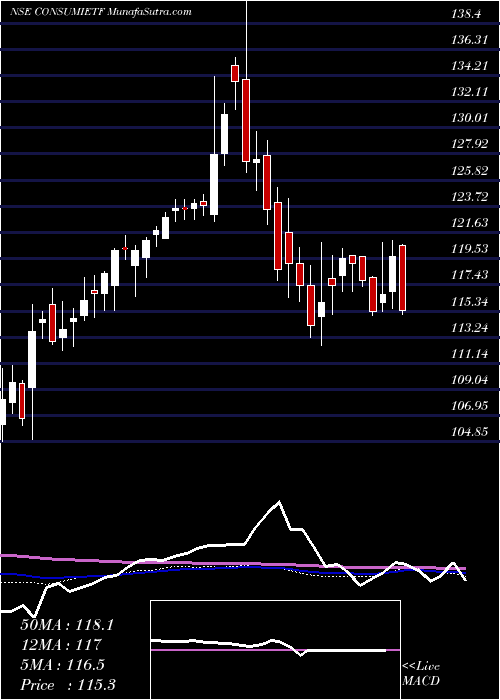Click the 106.95 price axis label
The height and width of the screenshot is (700, 500).
469,407
